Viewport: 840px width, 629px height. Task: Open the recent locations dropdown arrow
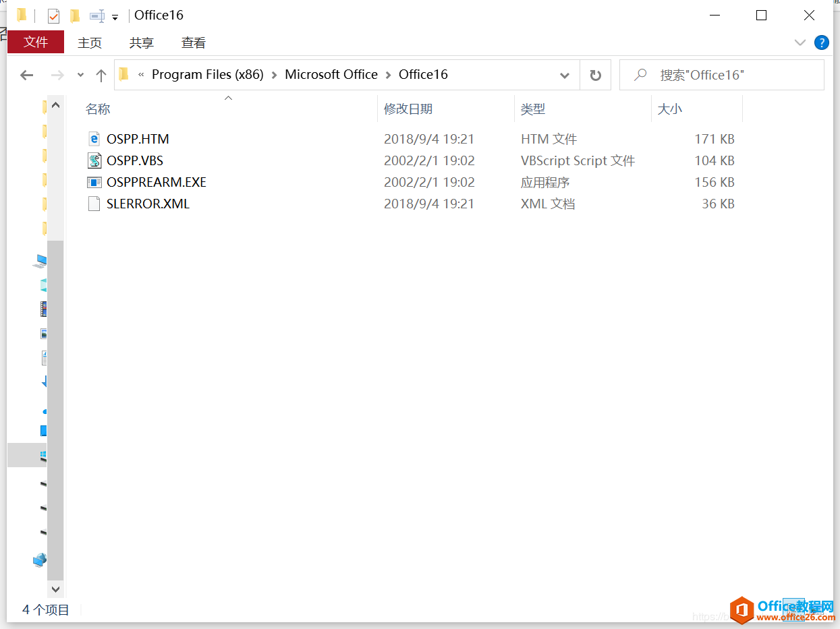coord(80,75)
